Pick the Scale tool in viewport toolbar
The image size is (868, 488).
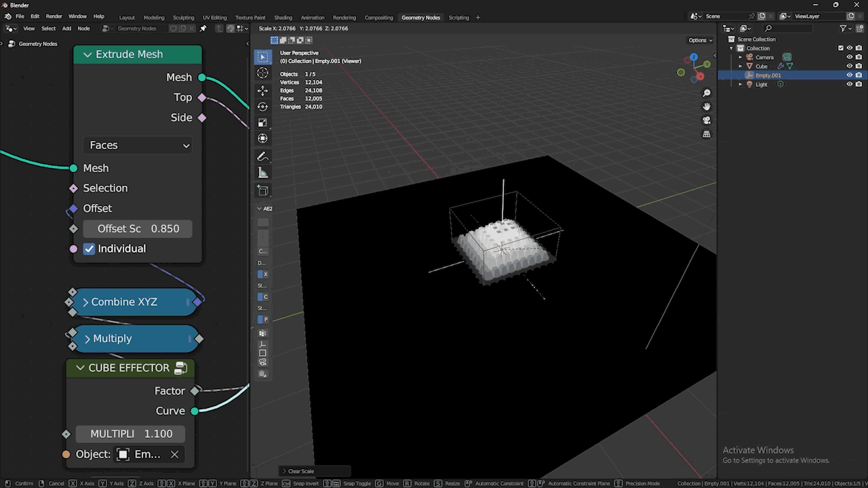click(262, 123)
